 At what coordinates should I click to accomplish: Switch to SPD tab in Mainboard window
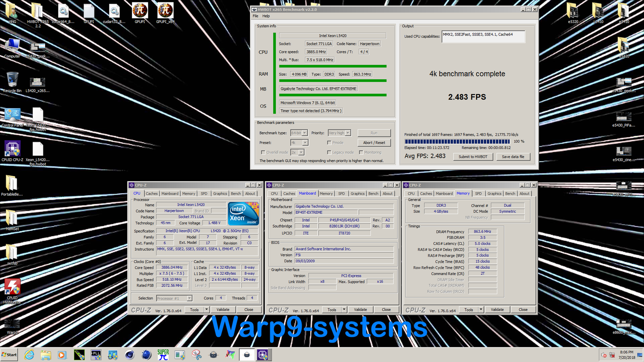click(341, 194)
